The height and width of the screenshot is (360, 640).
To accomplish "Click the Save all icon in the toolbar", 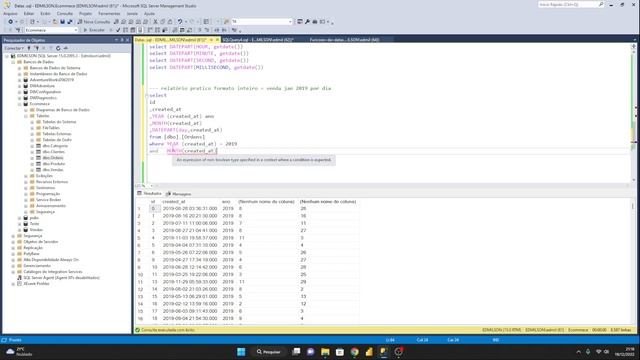I will [x=70, y=22].
